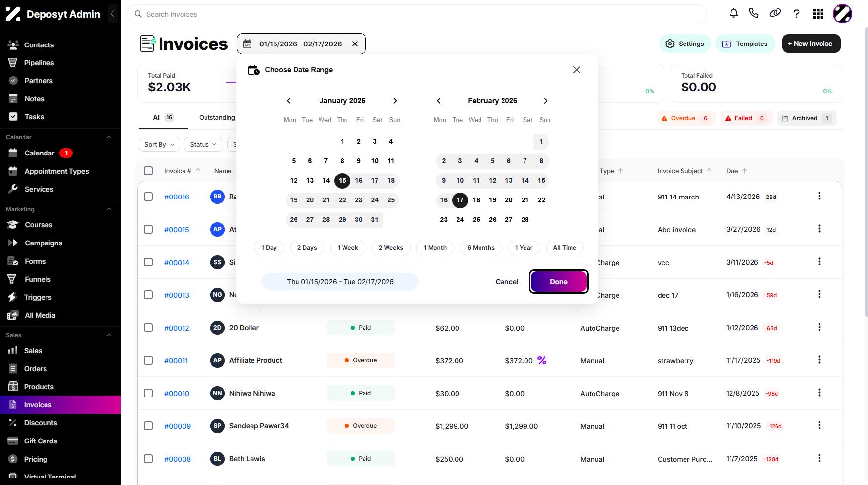The image size is (868, 485).
Task: Open the user profile avatar
Action: [x=843, y=14]
